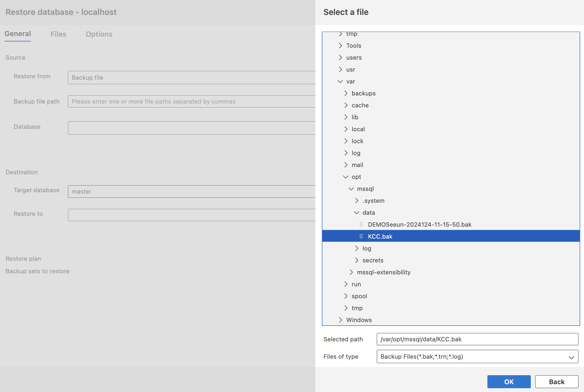This screenshot has height=392, width=584.
Task: Expand the Windows folder
Action: (340, 320)
